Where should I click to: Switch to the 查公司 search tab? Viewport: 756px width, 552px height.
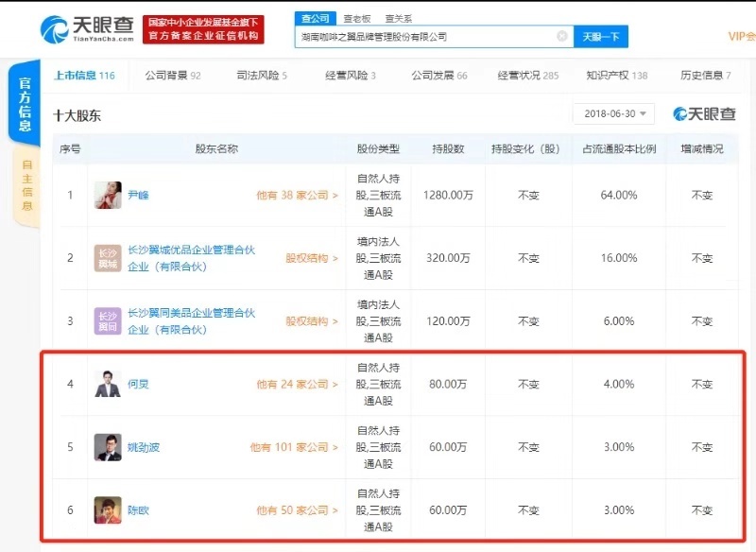pos(316,18)
